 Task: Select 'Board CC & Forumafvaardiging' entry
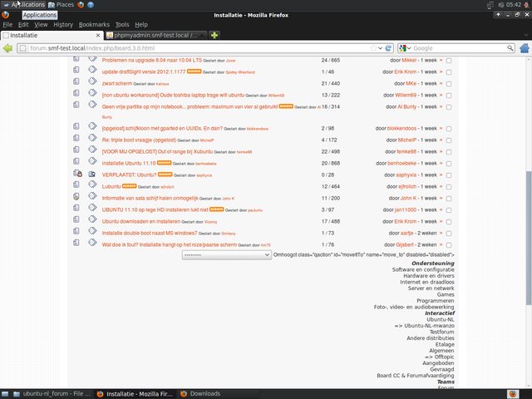416,376
